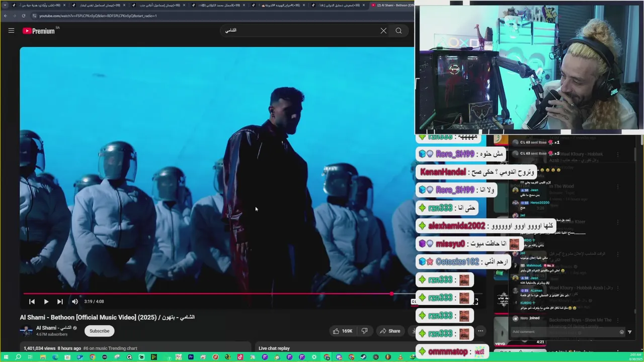Switch to the بيسان إسماعيل أغاني جديد tab
This screenshot has height=362, width=644.
(x=158, y=5)
